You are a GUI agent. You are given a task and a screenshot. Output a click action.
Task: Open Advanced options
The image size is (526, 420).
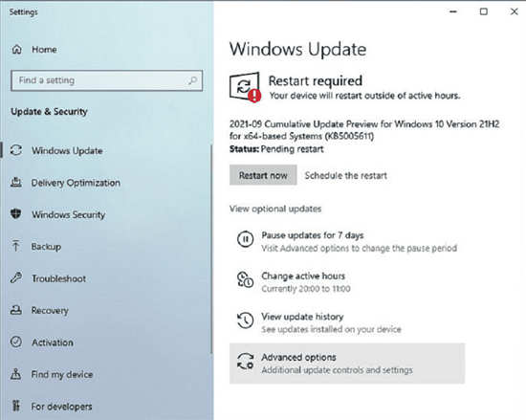pyautogui.click(x=347, y=364)
